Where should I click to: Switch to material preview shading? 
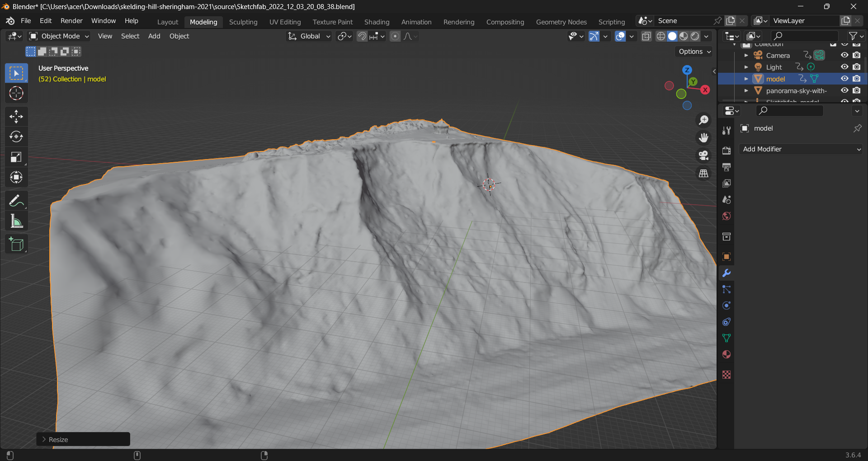(684, 36)
